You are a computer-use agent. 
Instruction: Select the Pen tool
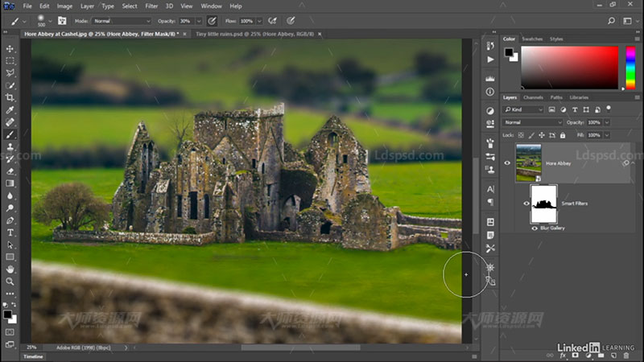tap(10, 220)
